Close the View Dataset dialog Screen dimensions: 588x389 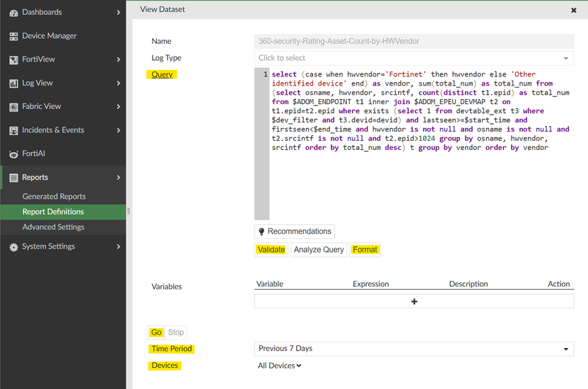coord(574,10)
